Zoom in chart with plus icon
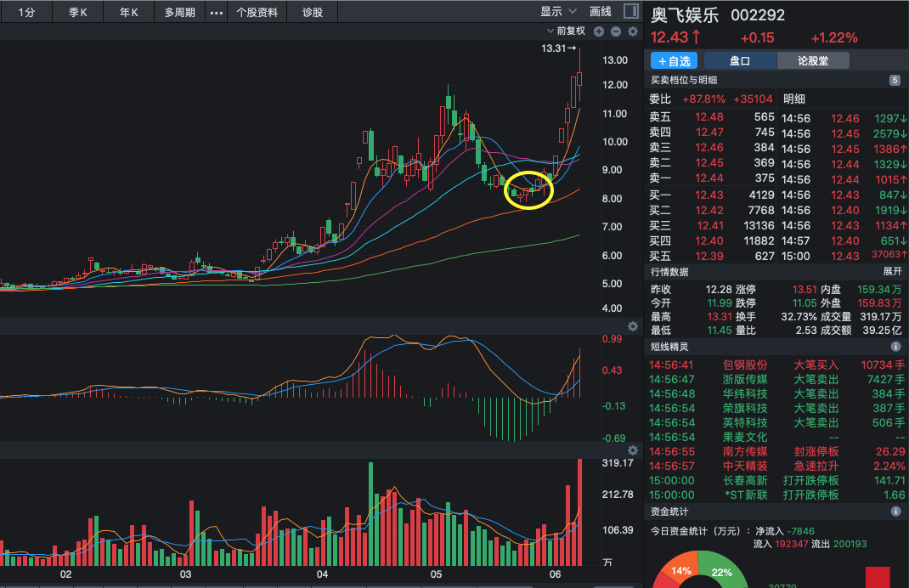The width and height of the screenshot is (909, 588). coord(599,31)
